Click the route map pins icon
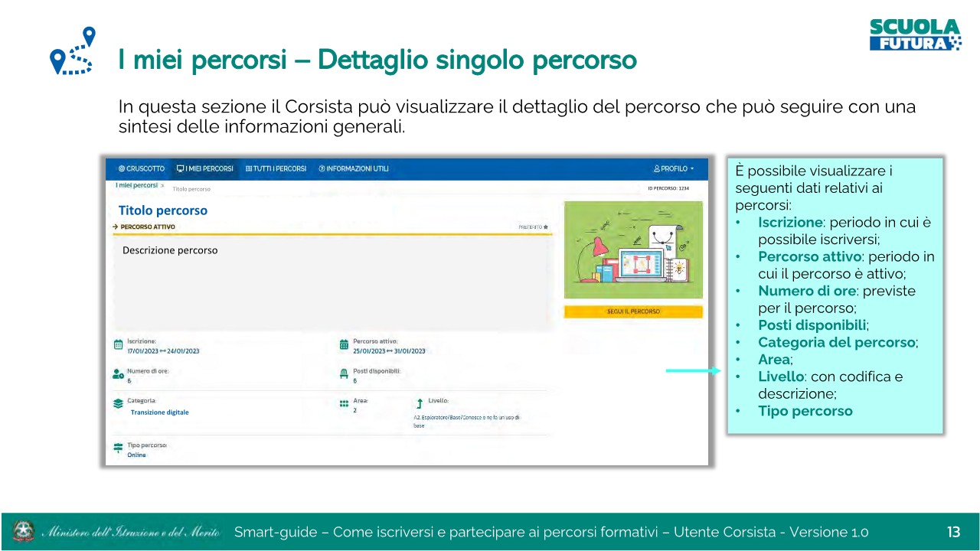980x551 pixels. pyautogui.click(x=72, y=51)
